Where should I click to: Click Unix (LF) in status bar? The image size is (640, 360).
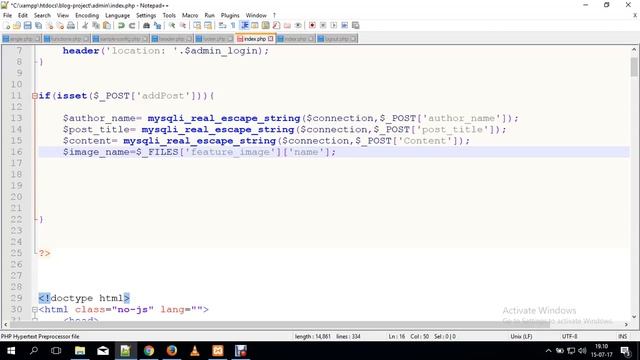coord(521,336)
